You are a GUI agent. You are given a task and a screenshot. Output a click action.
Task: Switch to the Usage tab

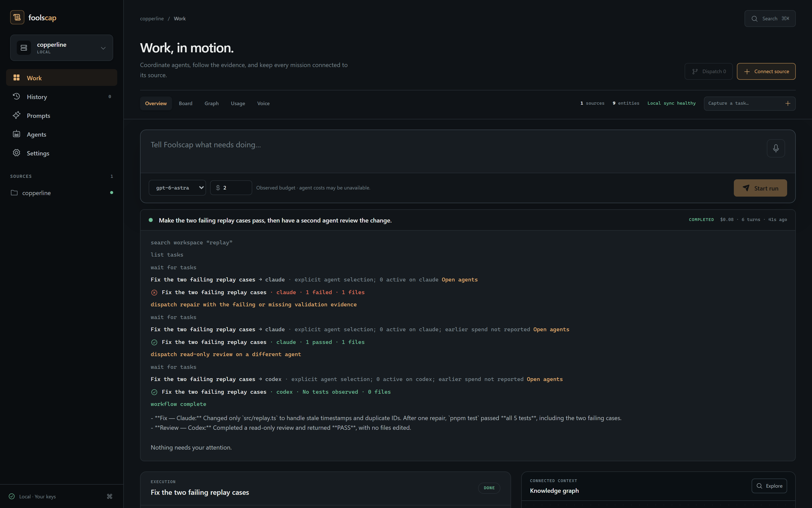coord(238,103)
